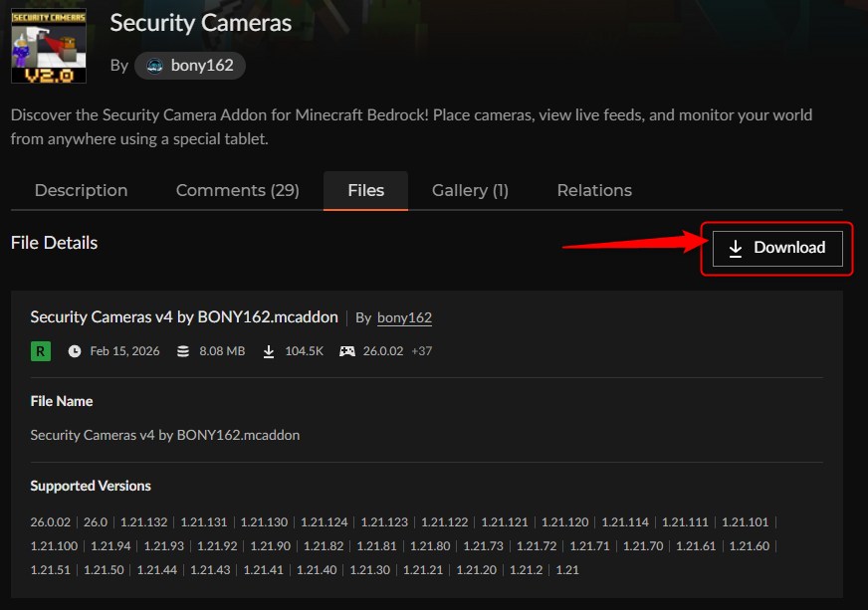
Task: Click supported version 1.21.90
Action: tap(270, 545)
